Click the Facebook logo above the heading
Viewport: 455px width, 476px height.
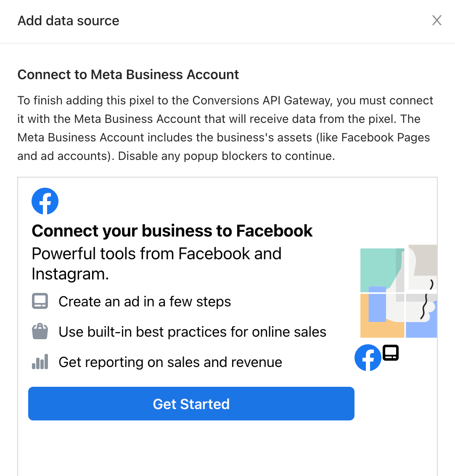45,201
